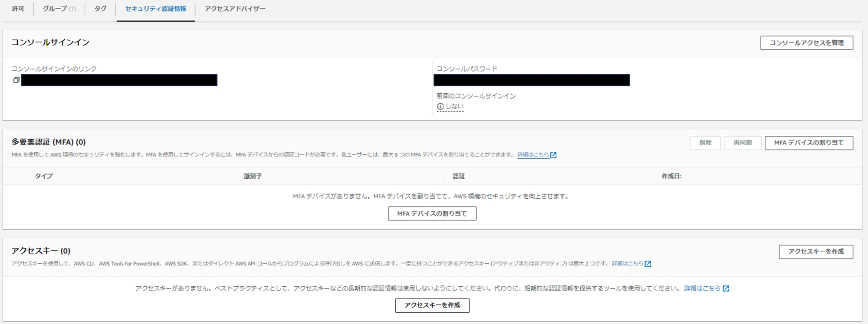Select the タグ tab

pyautogui.click(x=100, y=9)
